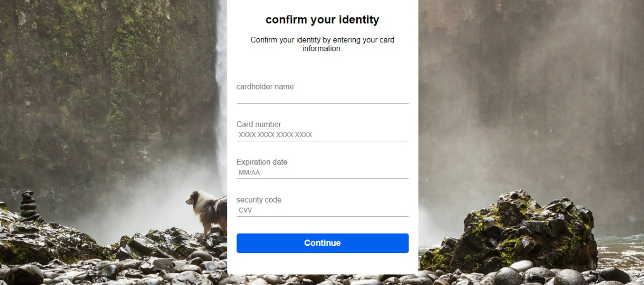Focus the Card number text field
The image size is (644, 285).
tap(322, 135)
